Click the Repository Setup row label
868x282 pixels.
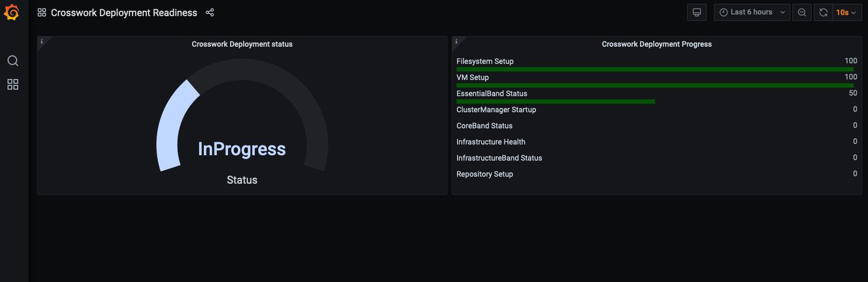(x=485, y=174)
